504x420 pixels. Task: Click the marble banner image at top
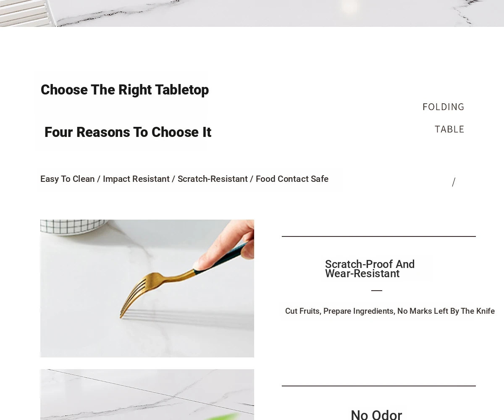pos(252,13)
